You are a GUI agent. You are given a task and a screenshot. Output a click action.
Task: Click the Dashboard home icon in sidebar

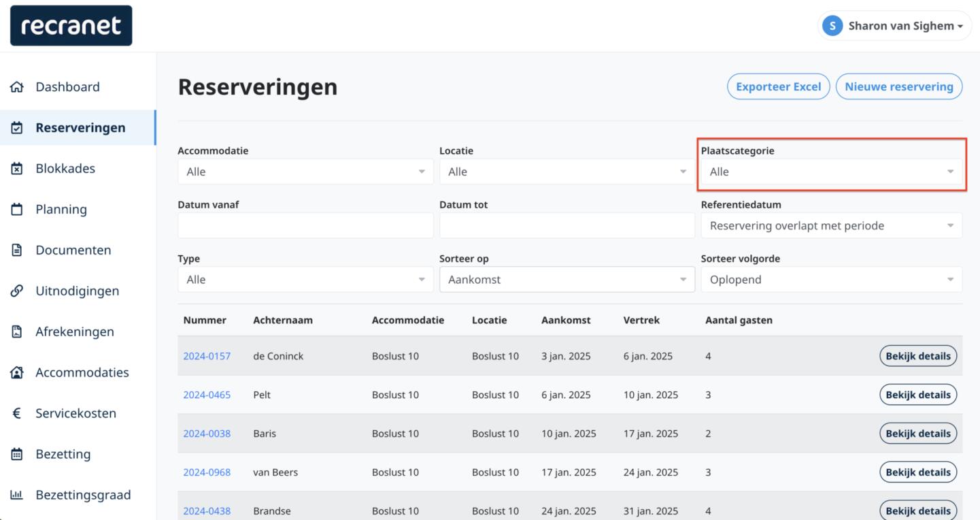[18, 87]
